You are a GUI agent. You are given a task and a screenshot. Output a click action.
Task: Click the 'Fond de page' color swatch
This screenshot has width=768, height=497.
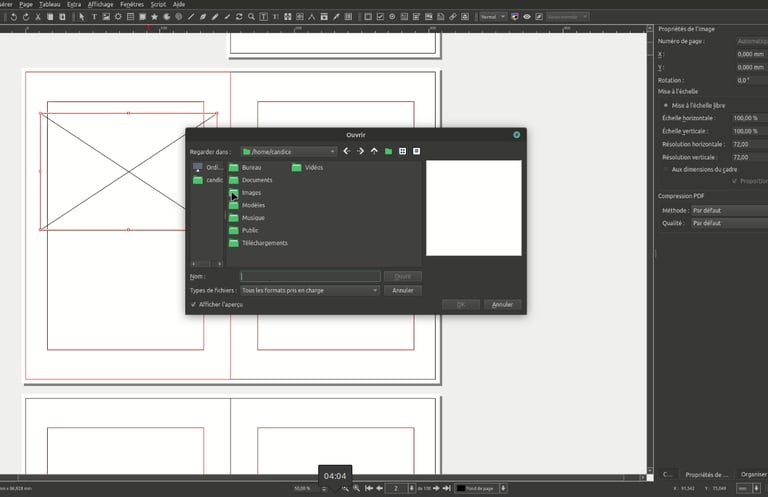(462, 488)
